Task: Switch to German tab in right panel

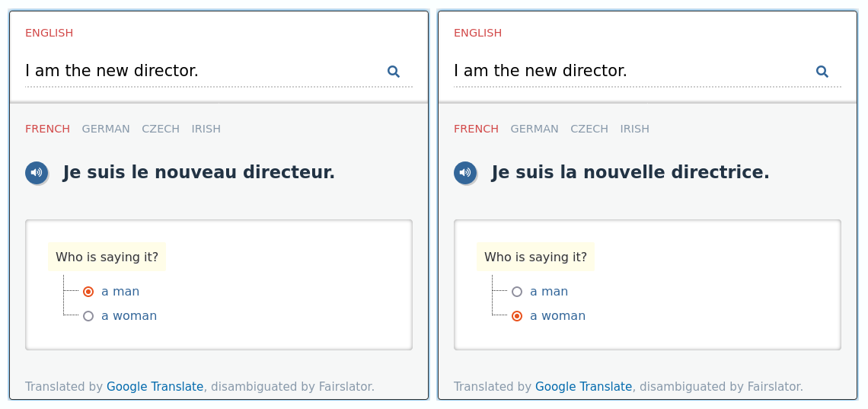Action: (535, 129)
